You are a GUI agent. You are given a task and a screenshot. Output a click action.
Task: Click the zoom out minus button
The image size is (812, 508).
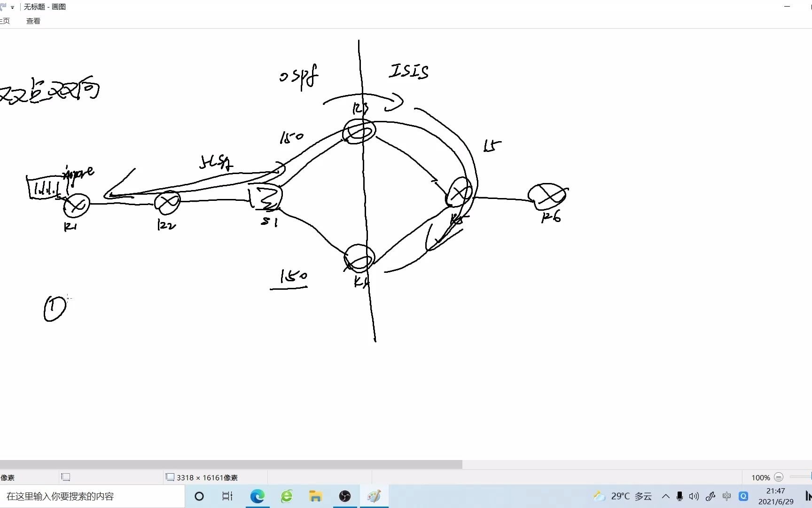pos(779,477)
